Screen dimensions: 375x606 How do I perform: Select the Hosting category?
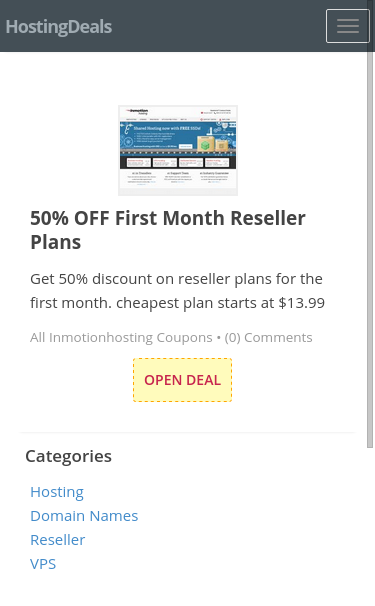[x=57, y=492]
